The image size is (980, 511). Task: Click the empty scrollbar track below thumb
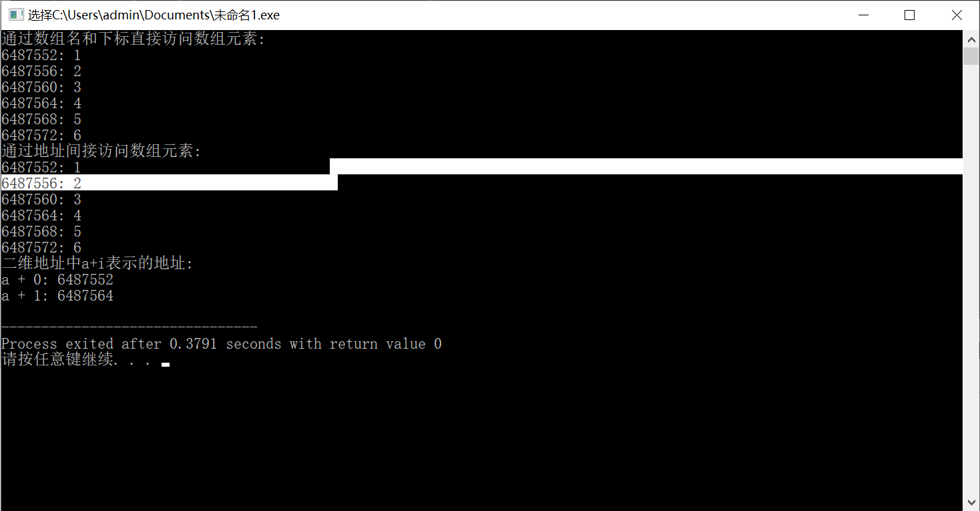pos(971,281)
